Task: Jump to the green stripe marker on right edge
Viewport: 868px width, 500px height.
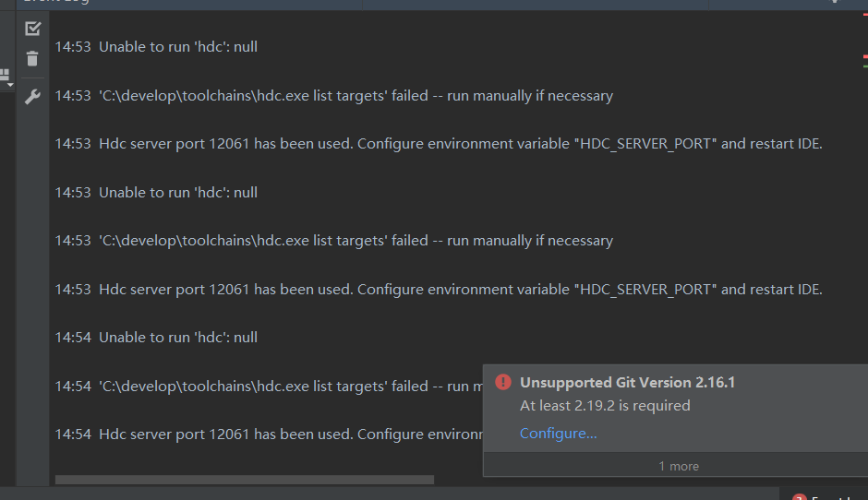Action: pyautogui.click(x=865, y=66)
